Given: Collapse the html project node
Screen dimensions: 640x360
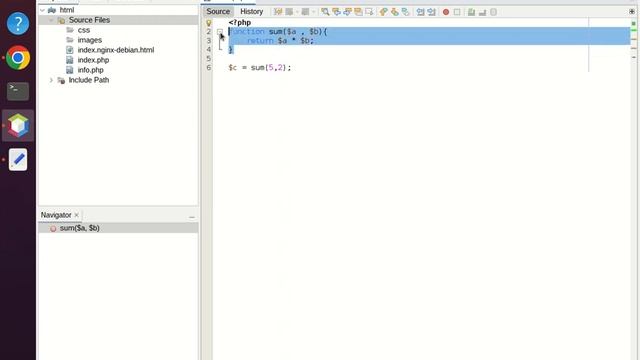Looking at the screenshot, I should [42, 10].
